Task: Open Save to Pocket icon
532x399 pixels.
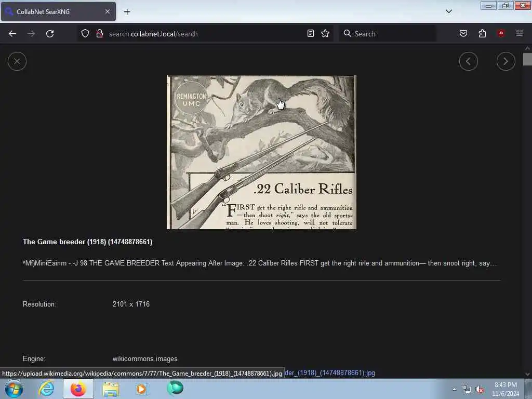Action: click(x=463, y=33)
